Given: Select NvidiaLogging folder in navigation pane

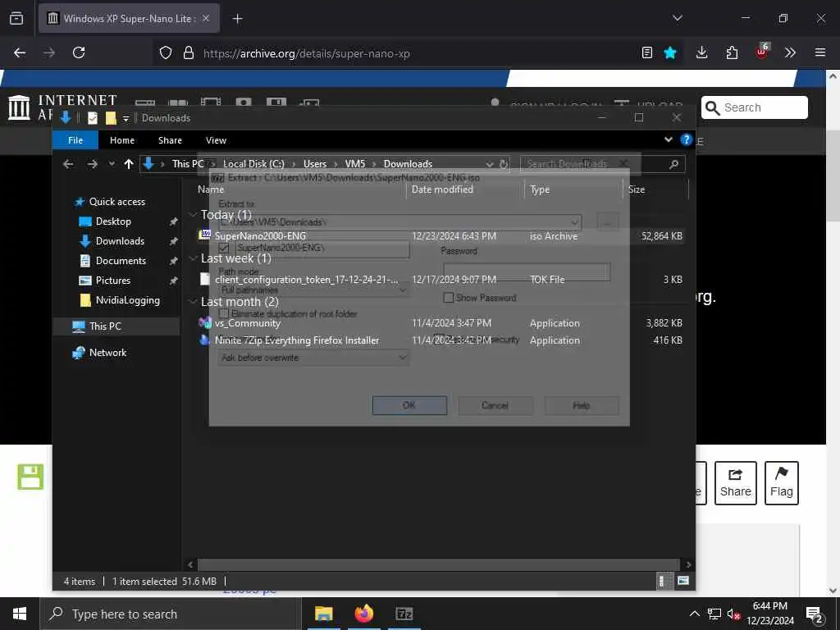Looking at the screenshot, I should [127, 300].
